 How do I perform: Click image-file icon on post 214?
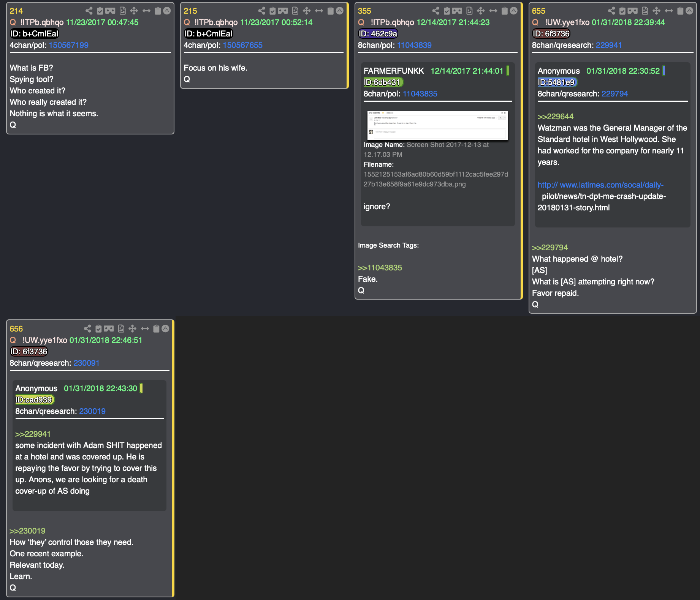pyautogui.click(x=123, y=11)
